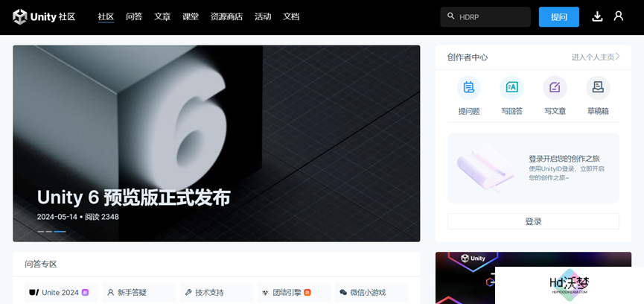This screenshot has width=644, height=304.
Task: Click the download icon in header
Action: pos(597,16)
